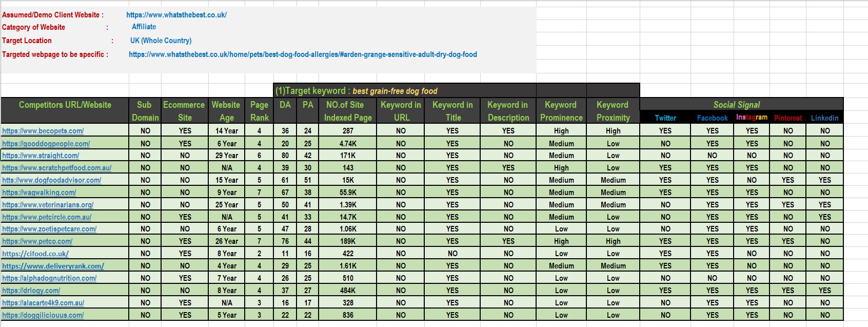Image resolution: width=868 pixels, height=327 pixels.
Task: Select the DA column header
Action: [285, 111]
